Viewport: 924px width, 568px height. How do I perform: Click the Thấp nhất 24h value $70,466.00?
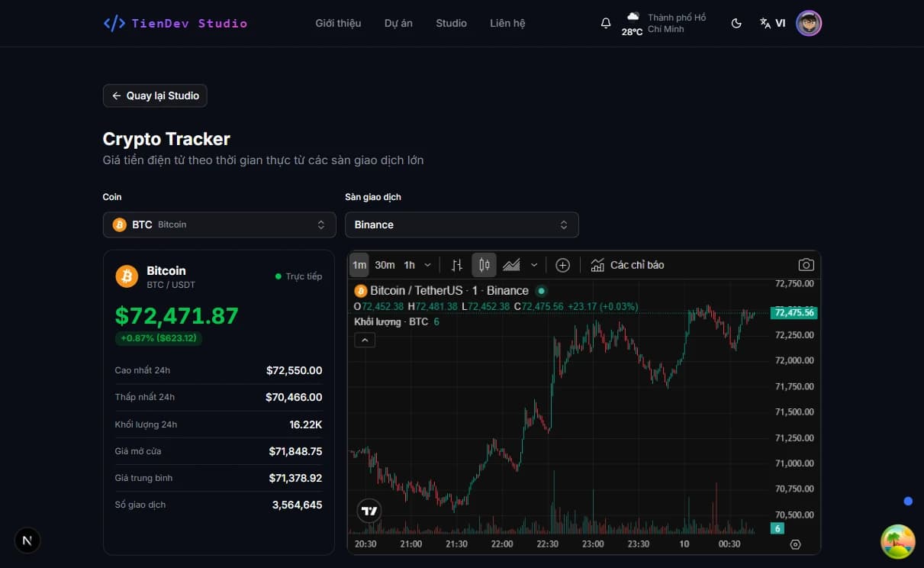[x=294, y=397]
